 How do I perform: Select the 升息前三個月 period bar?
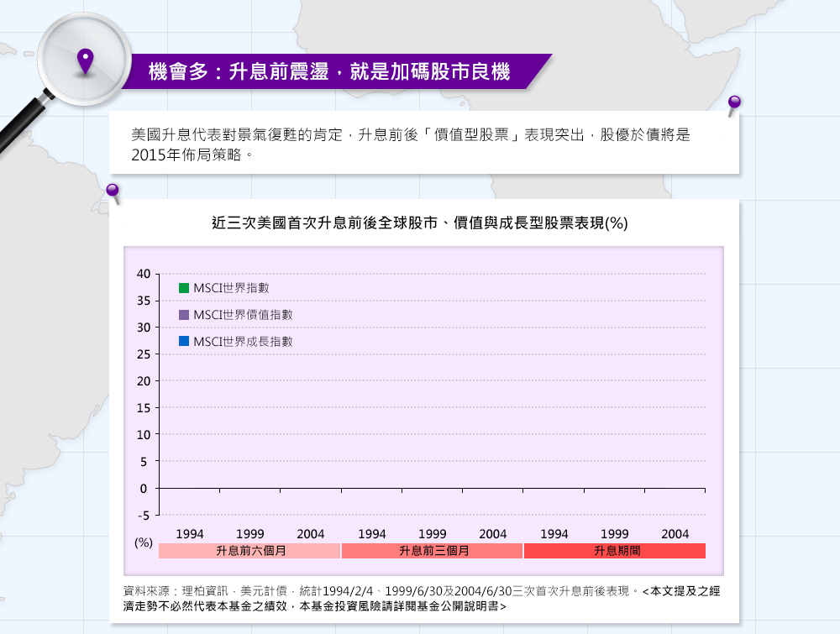coord(433,551)
